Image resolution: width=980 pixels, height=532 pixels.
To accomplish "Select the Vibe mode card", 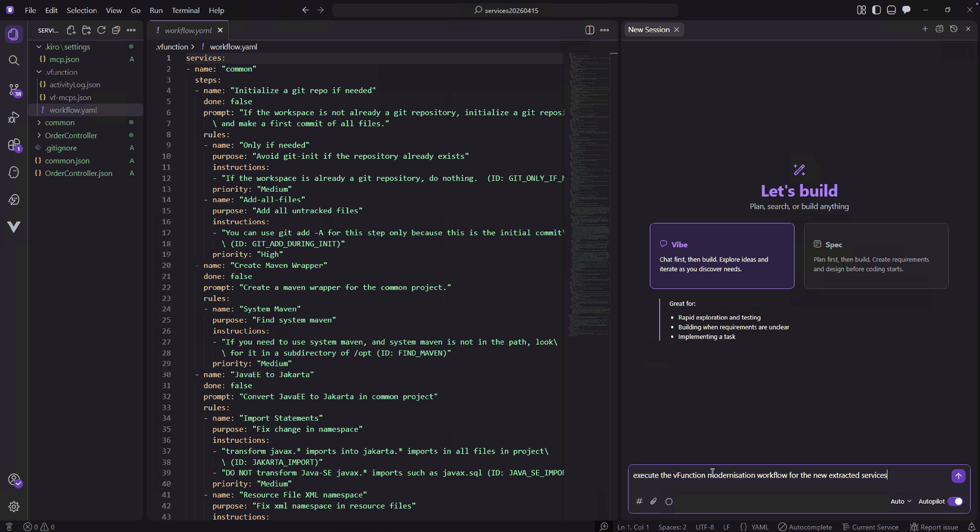I will tap(722, 256).
